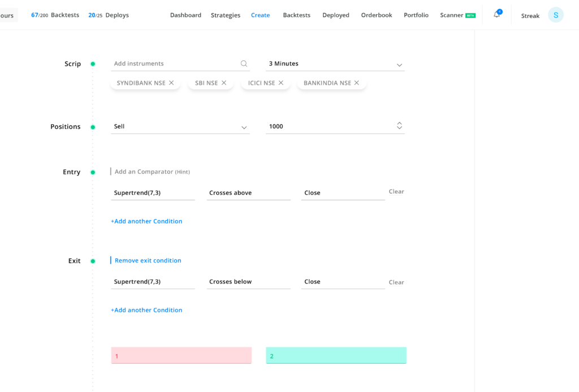Remove BANKINDIA NSE instrument chip

357,83
